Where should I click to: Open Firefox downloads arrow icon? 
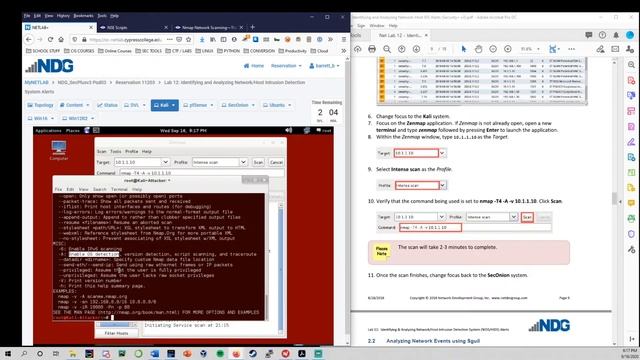tap(202, 40)
